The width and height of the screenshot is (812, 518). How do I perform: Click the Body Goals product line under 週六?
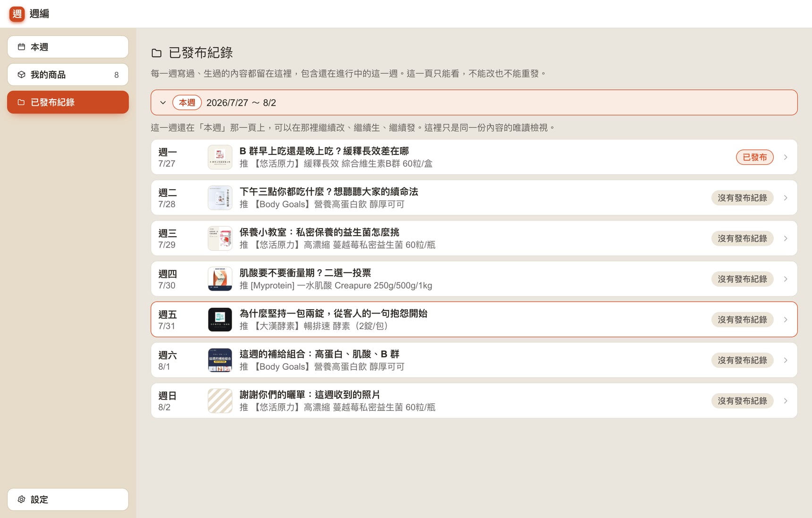(x=322, y=367)
